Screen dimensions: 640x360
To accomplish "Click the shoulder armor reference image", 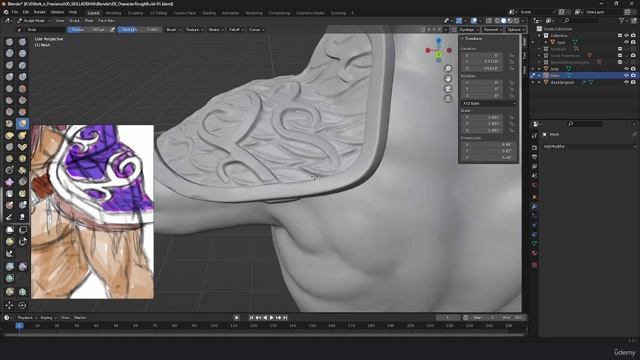I will coord(93,212).
